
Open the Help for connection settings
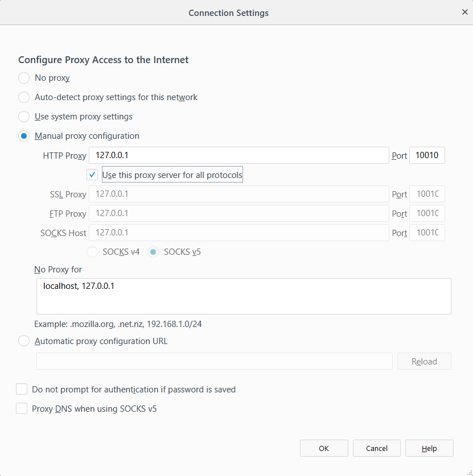(x=429, y=448)
